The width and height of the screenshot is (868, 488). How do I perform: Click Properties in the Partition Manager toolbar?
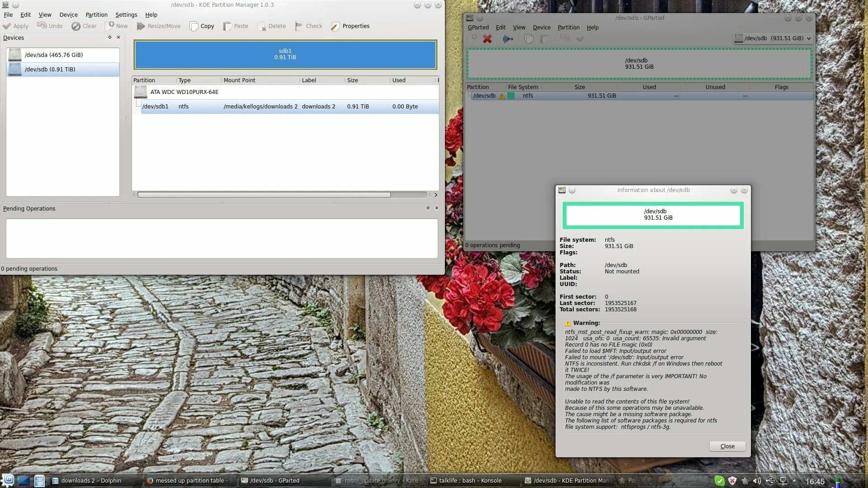coord(350,26)
